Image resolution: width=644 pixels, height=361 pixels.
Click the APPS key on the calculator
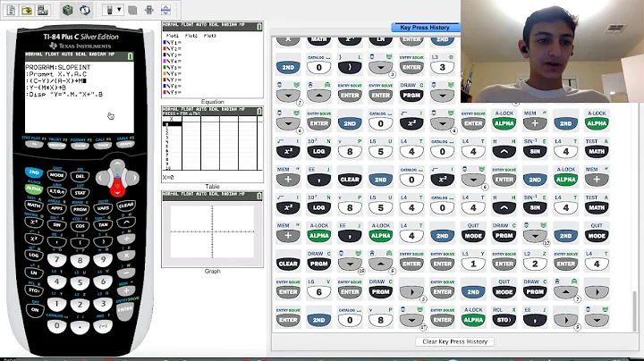pyautogui.click(x=56, y=207)
